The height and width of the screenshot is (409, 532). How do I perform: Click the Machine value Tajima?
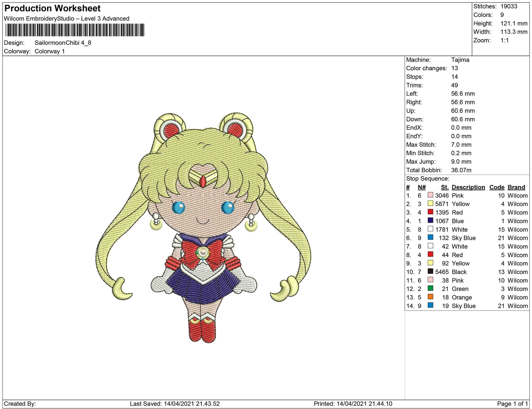460,60
